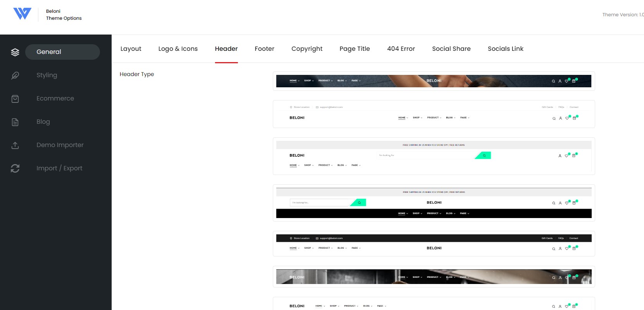Choose header with black topbar and centered logo
644x310 pixels.
[434, 244]
